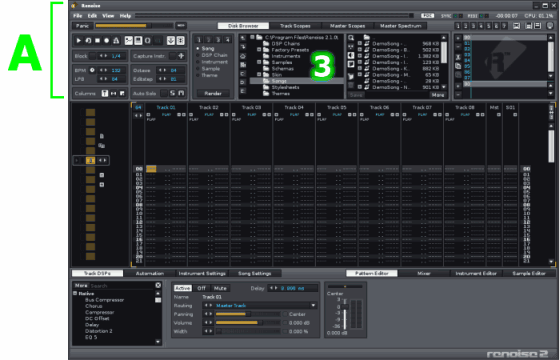
Task: Open the File menu
Action: [78, 16]
